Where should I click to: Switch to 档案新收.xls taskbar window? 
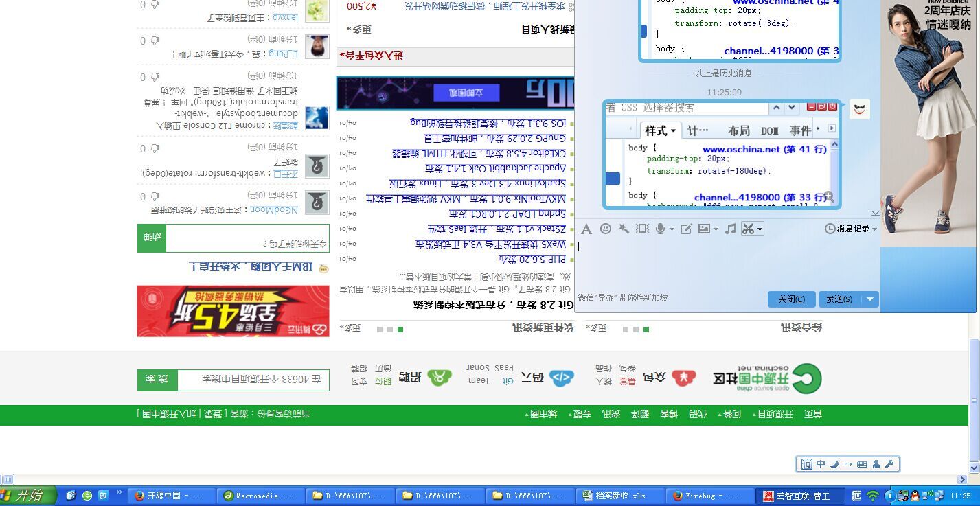click(x=620, y=496)
